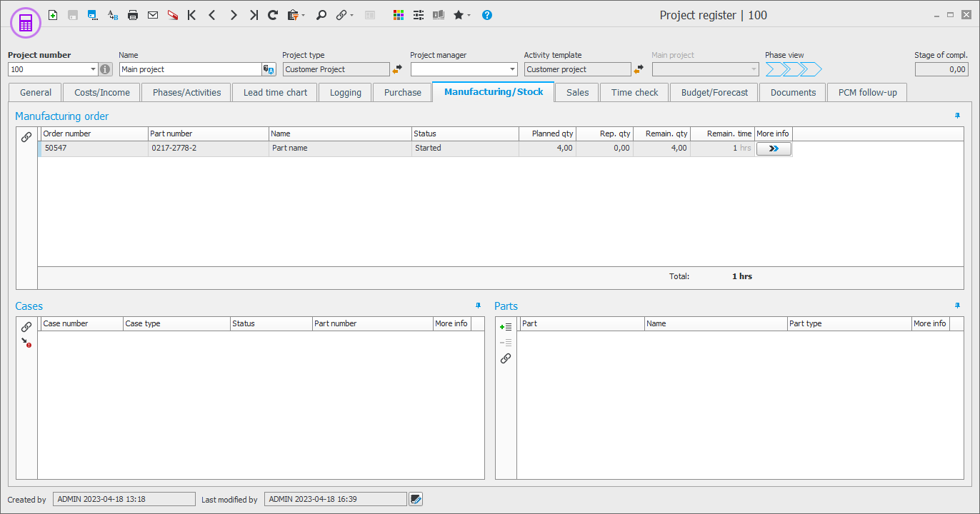The height and width of the screenshot is (514, 980).
Task: Pin the Manufacturing order panel
Action: [958, 116]
